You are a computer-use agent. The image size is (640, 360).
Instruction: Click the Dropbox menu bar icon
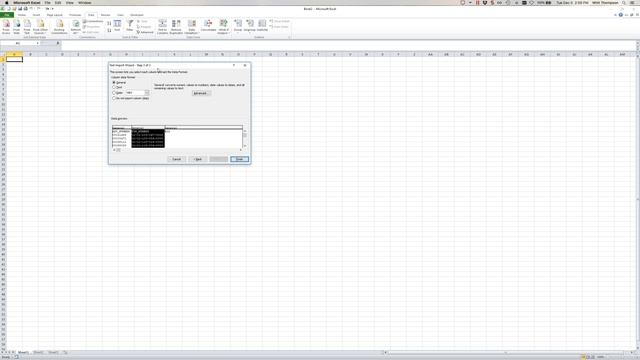pyautogui.click(x=485, y=2)
